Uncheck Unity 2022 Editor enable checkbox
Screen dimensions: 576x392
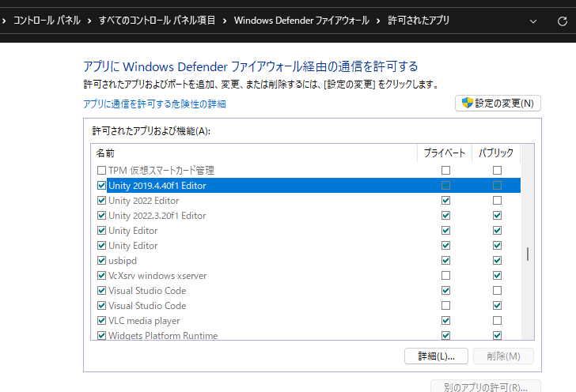pyautogui.click(x=101, y=201)
